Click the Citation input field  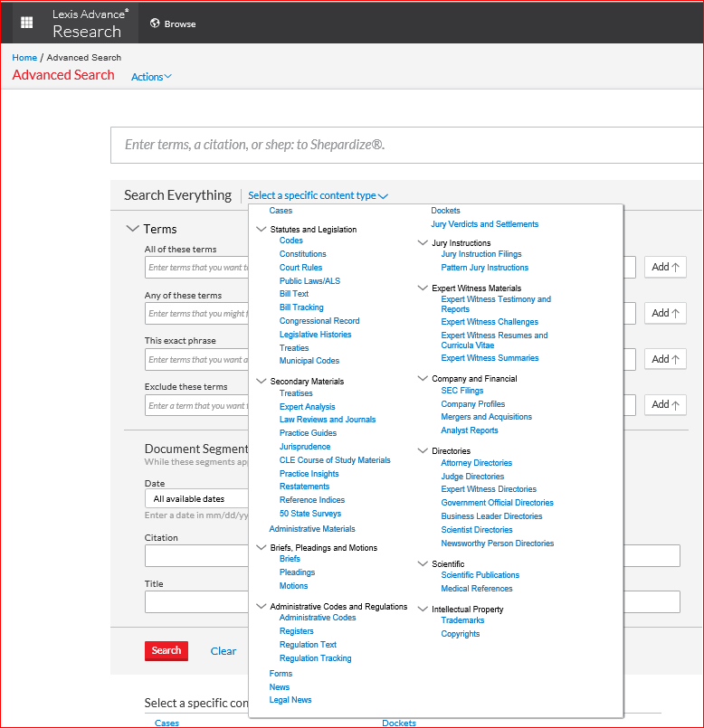(197, 556)
